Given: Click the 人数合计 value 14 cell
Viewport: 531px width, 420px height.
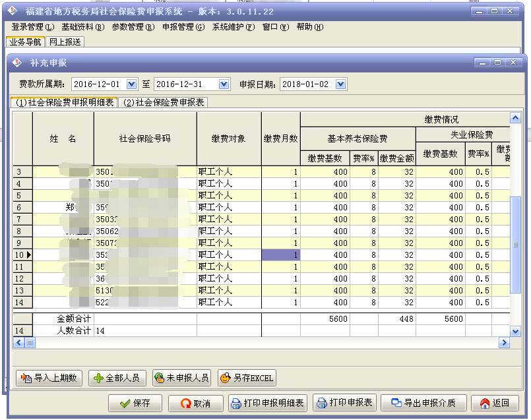Looking at the screenshot, I should pyautogui.click(x=145, y=330).
